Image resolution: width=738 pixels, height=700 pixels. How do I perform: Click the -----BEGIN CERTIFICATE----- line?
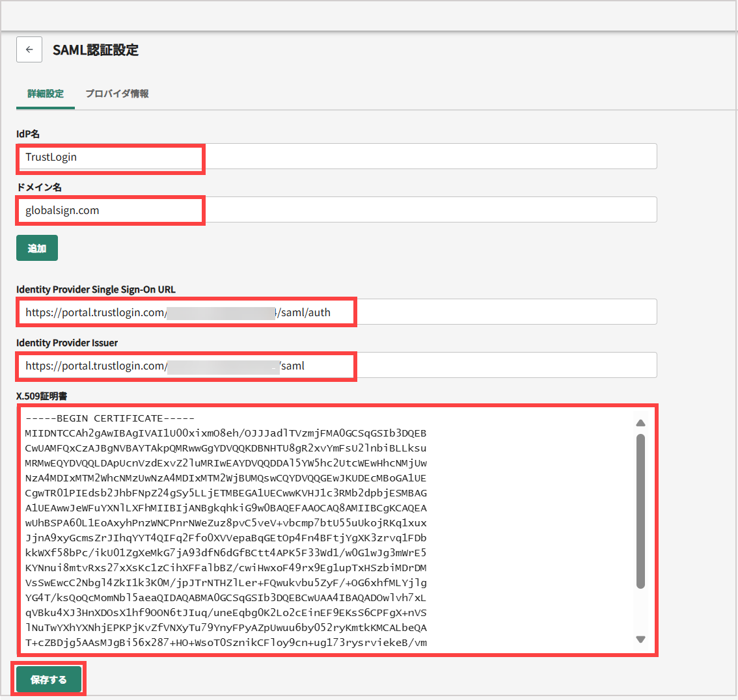(110, 418)
